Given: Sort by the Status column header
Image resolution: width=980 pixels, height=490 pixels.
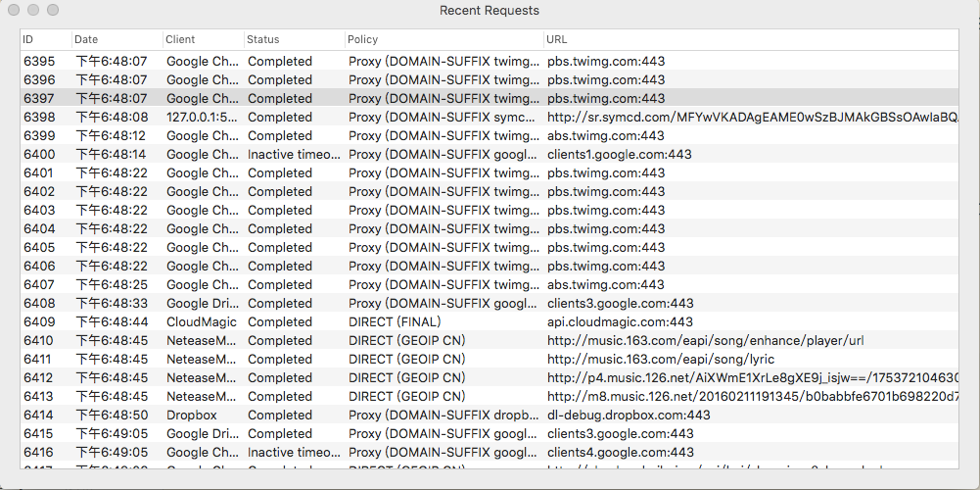Looking at the screenshot, I should click(x=295, y=39).
